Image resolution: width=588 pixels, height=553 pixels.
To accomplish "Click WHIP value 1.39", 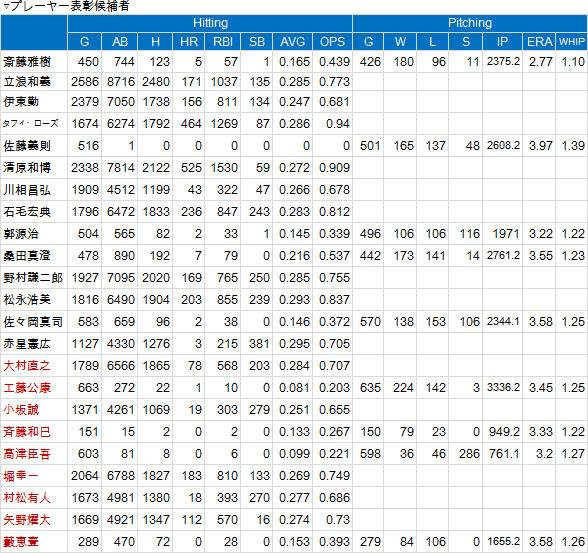I will [573, 146].
